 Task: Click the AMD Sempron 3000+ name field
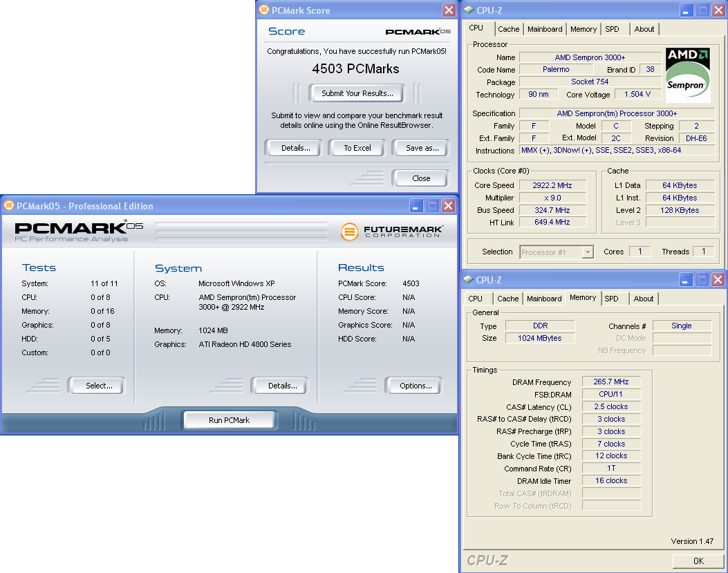tap(590, 57)
